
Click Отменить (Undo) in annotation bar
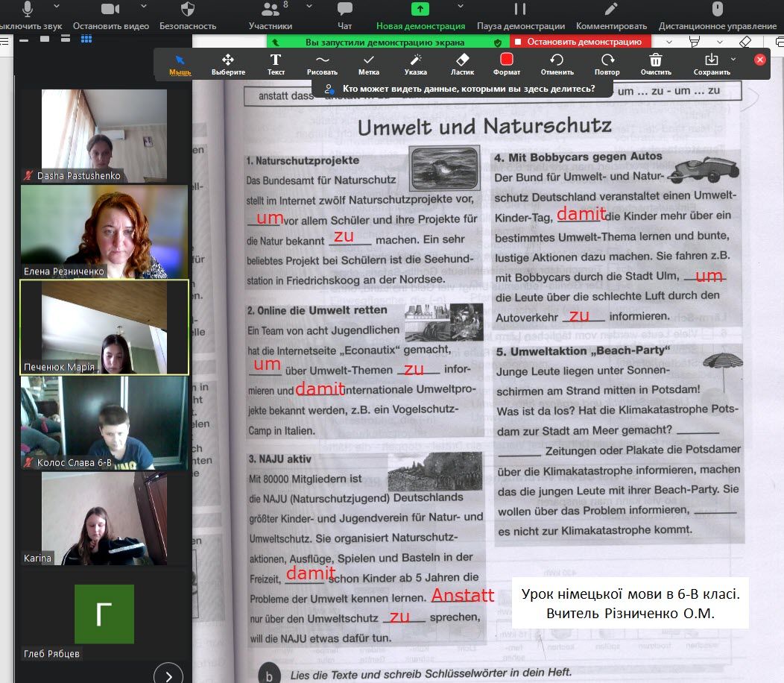point(557,64)
